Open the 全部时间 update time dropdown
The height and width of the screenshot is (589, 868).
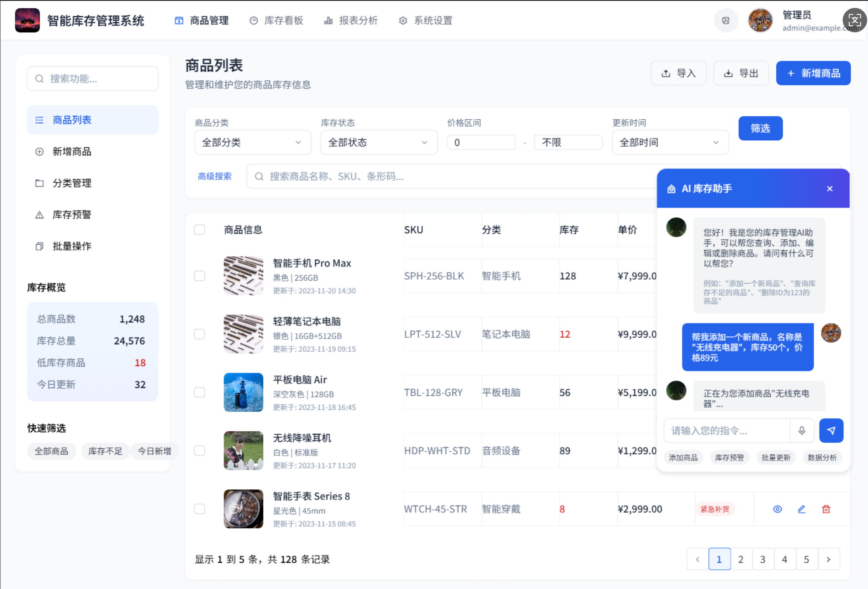670,142
